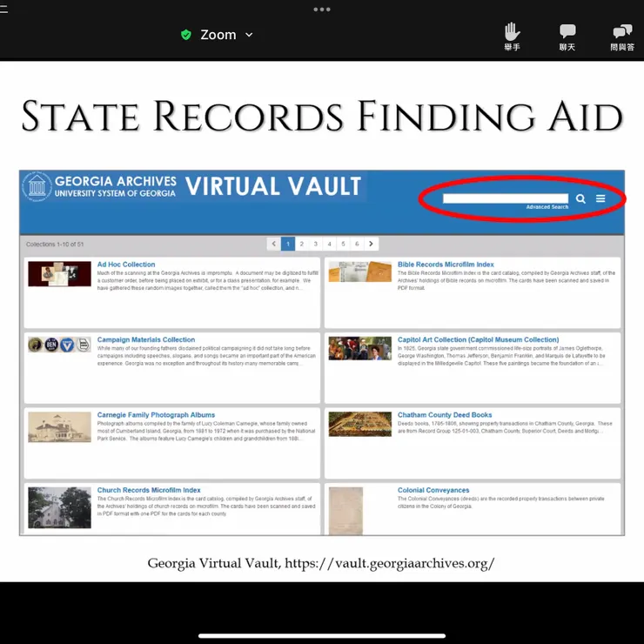Click the Chatham County map thumbnail
This screenshot has height=644, width=644.
click(x=360, y=425)
